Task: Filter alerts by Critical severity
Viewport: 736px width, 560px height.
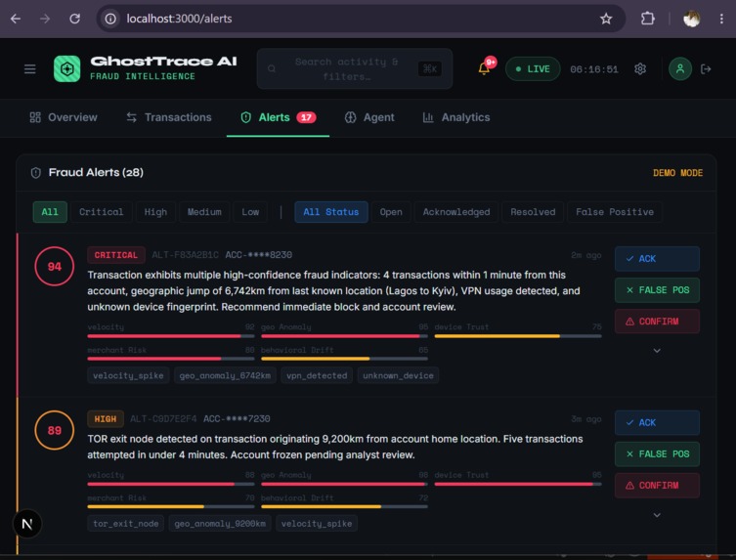Action: coord(101,212)
